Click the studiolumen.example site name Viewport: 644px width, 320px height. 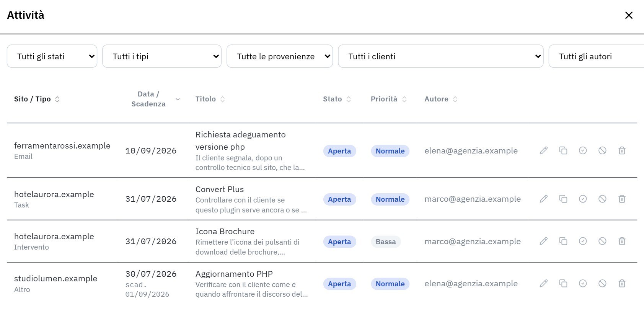[x=56, y=279]
